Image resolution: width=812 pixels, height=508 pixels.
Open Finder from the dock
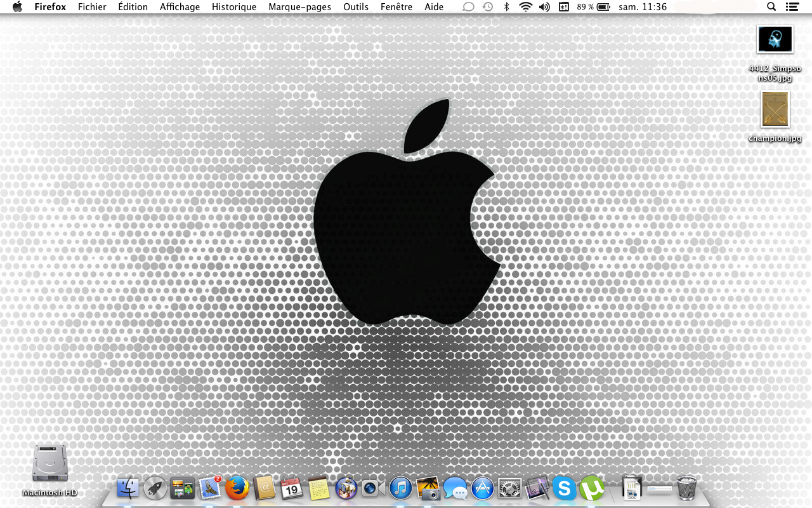[128, 488]
